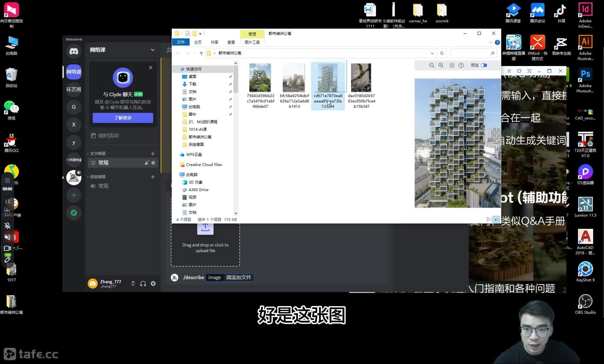Add a server with the green plus
Image resolution: width=604 pixels, height=364 pixels.
click(74, 195)
